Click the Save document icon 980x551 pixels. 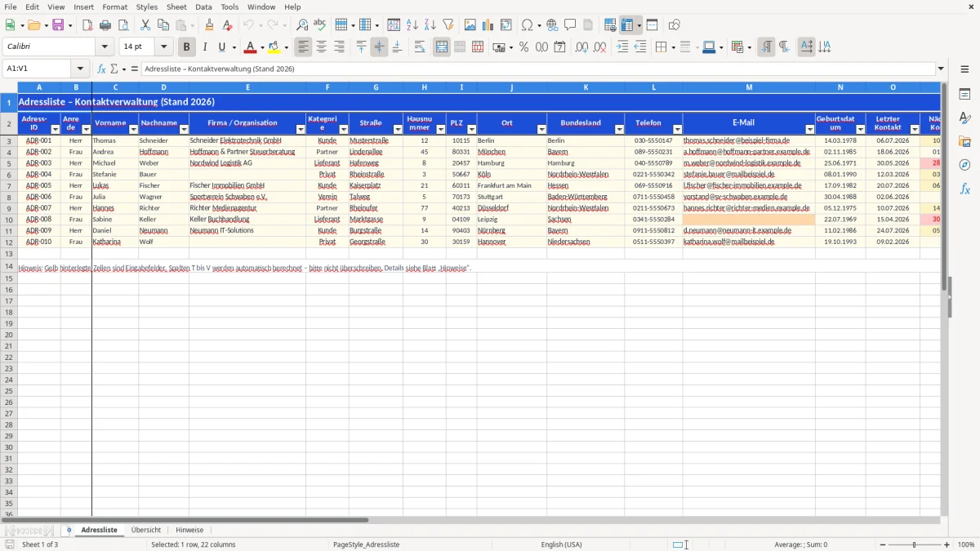[x=58, y=25]
